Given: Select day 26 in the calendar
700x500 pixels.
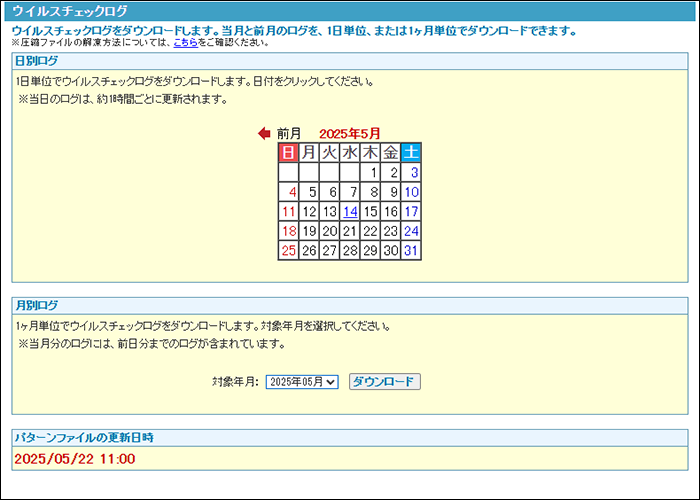Looking at the screenshot, I should point(309,250).
